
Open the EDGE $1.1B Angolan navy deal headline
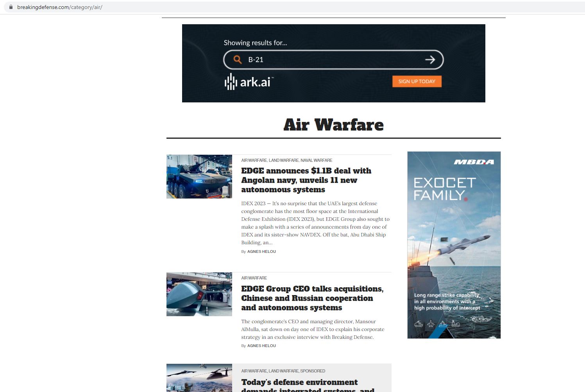click(306, 180)
